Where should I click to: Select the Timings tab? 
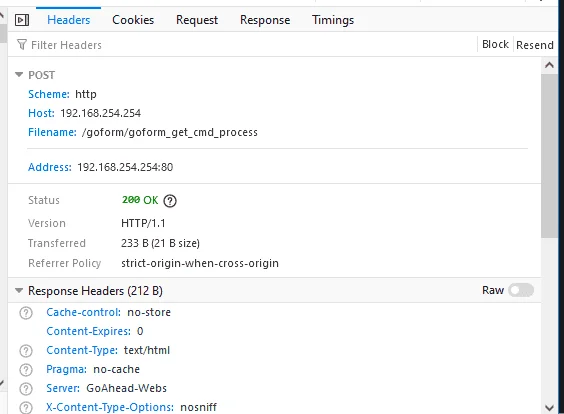(333, 20)
